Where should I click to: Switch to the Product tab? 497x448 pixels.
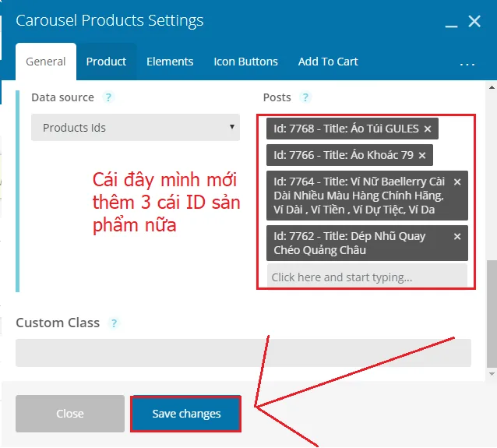click(106, 62)
